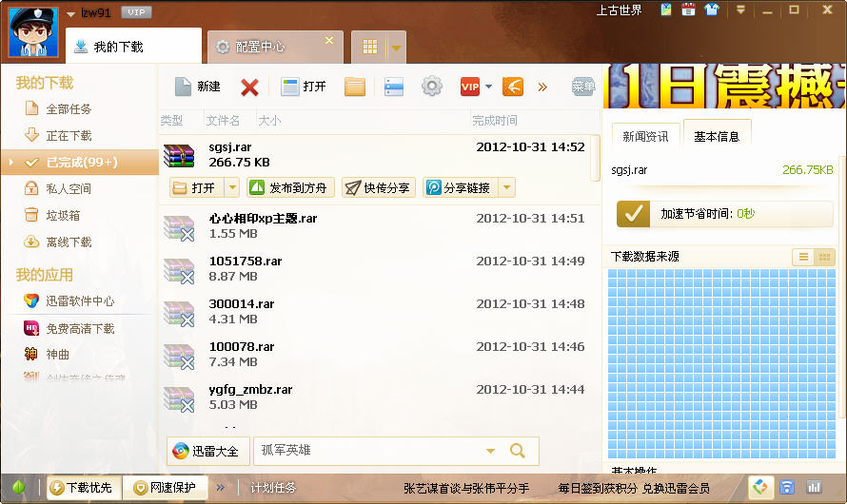Click the 快传分享 button

coord(379,187)
